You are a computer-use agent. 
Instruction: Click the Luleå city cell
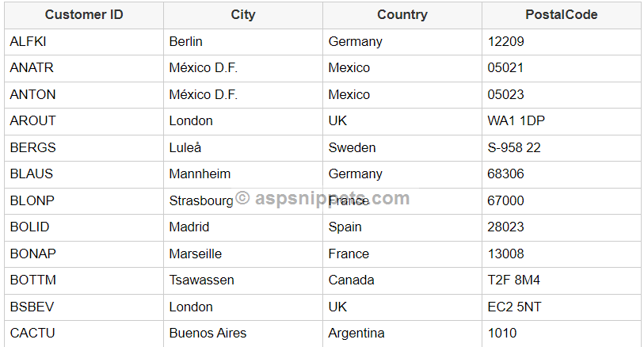point(185,147)
